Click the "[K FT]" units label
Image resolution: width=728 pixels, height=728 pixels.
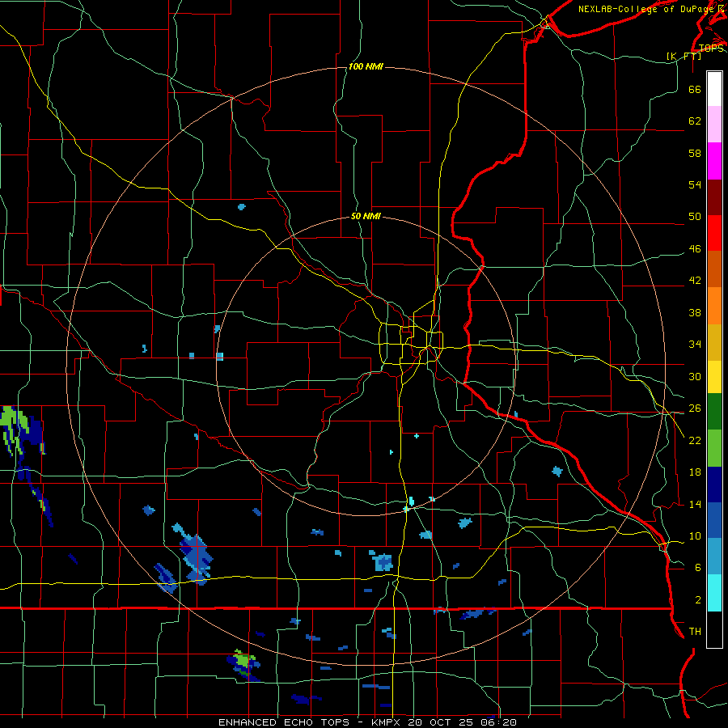[x=684, y=56]
